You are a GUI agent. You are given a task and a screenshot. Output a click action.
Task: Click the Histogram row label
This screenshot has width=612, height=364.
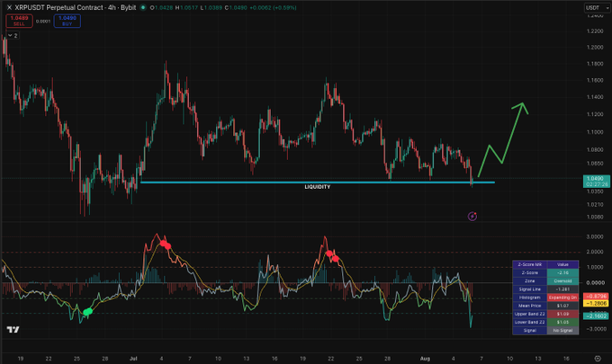point(529,297)
